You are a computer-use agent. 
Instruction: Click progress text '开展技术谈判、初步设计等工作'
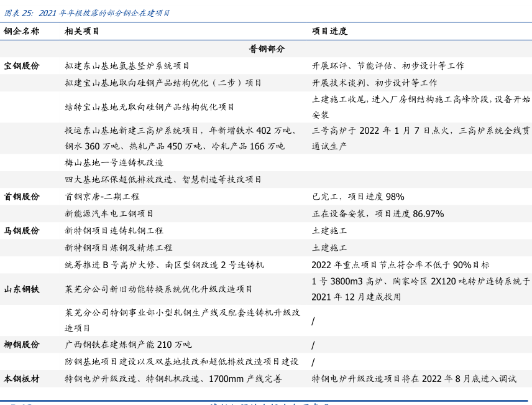375,83
